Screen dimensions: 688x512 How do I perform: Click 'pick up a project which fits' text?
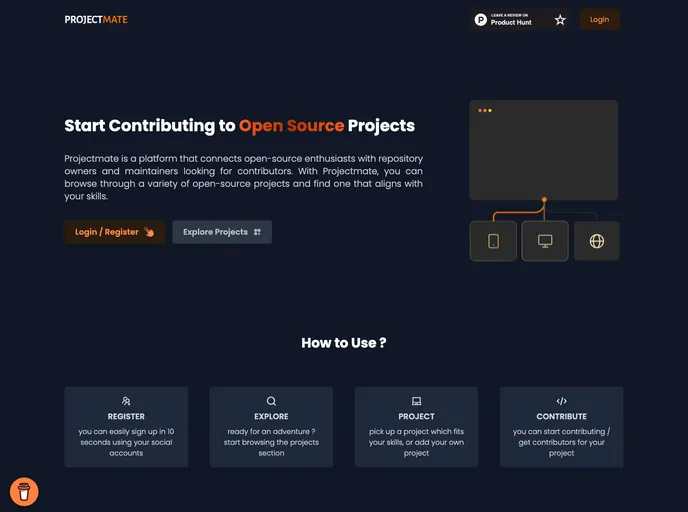click(416, 442)
